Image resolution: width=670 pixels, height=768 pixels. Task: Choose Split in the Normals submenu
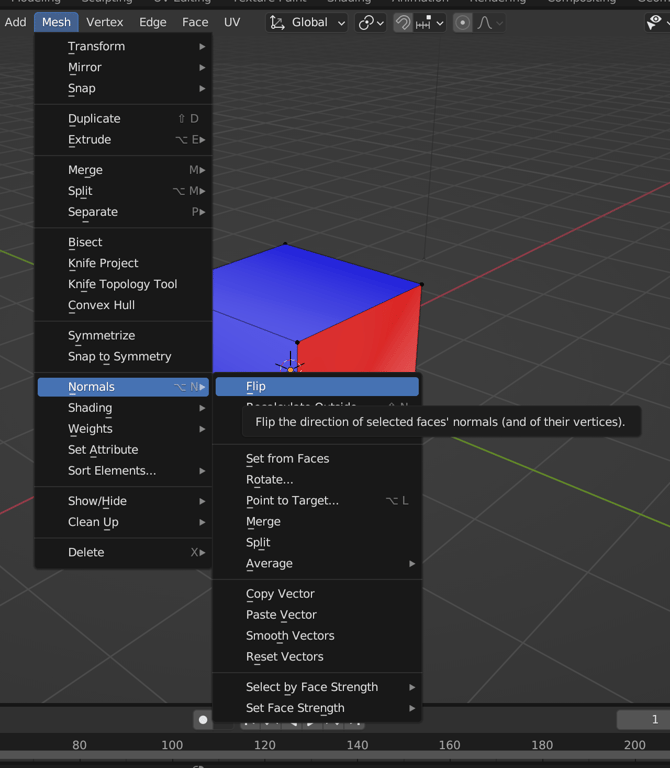coord(317,543)
